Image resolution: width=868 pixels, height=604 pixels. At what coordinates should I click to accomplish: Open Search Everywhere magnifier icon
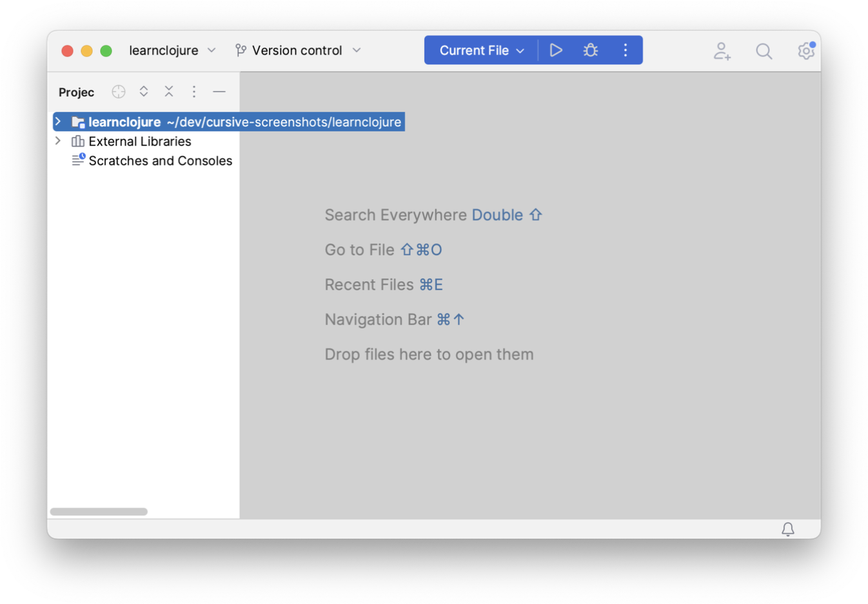point(764,51)
